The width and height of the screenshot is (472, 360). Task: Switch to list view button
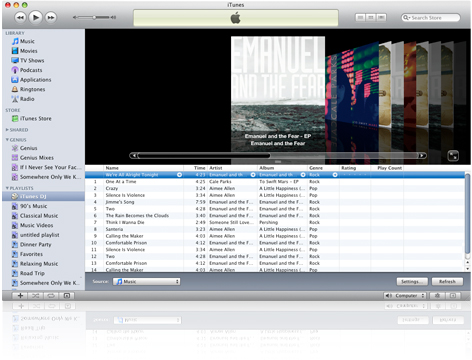360,17
